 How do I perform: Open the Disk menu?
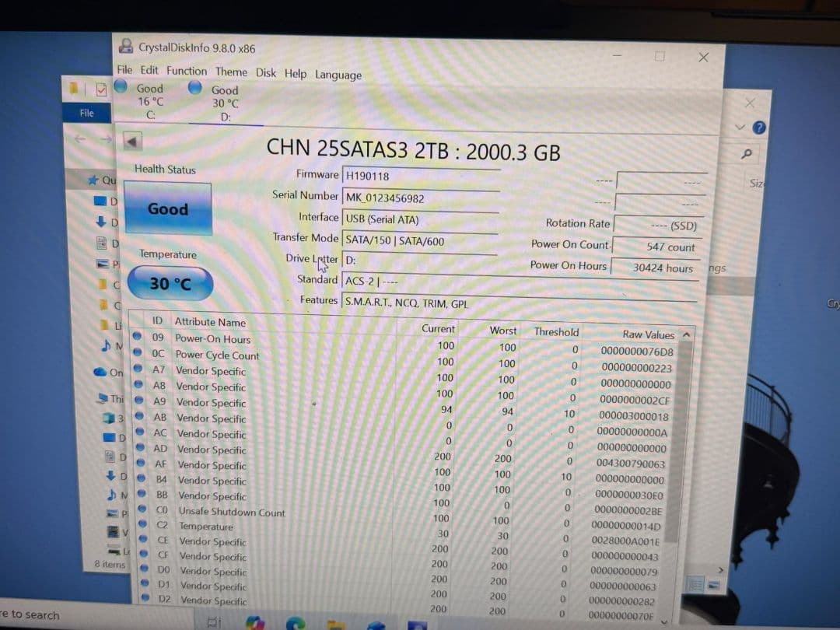(266, 73)
